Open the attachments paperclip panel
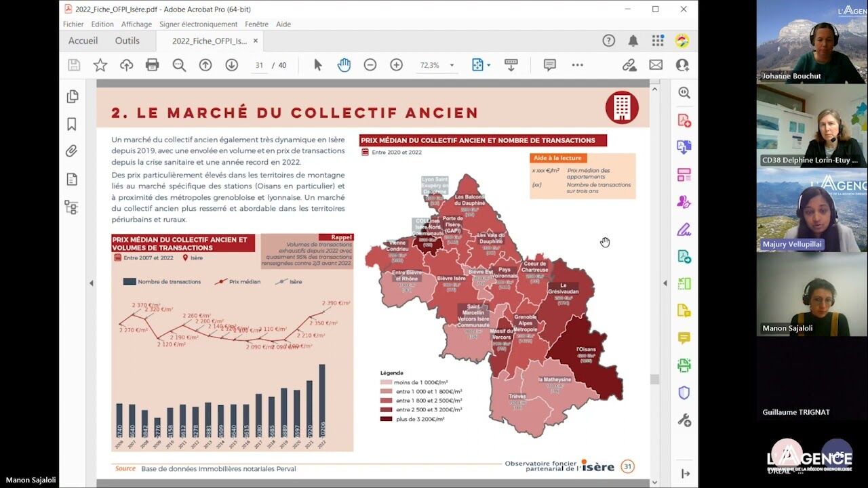Image resolution: width=868 pixels, height=488 pixels. click(72, 151)
